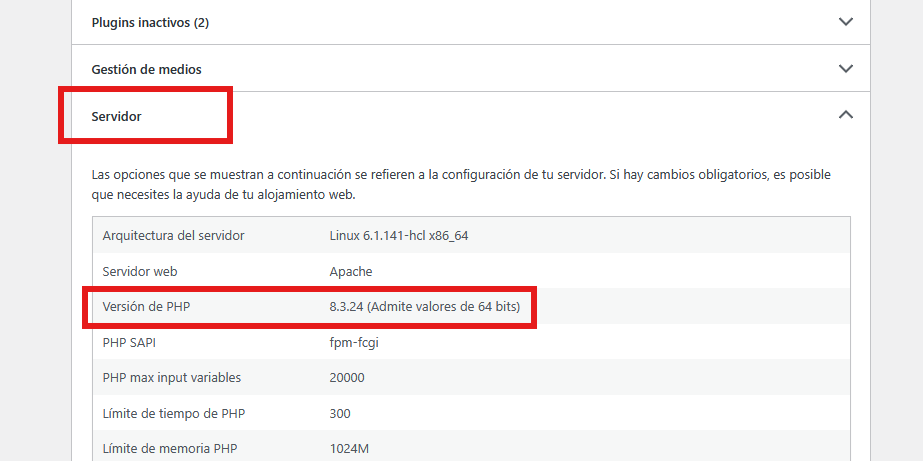Expand the Gestión de medios chevron

(x=845, y=69)
